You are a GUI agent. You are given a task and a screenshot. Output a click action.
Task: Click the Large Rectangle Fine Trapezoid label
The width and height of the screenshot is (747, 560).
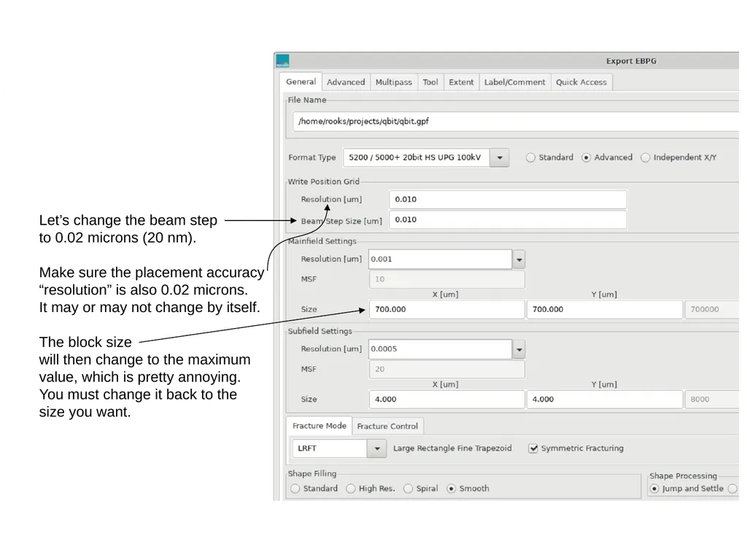click(452, 448)
